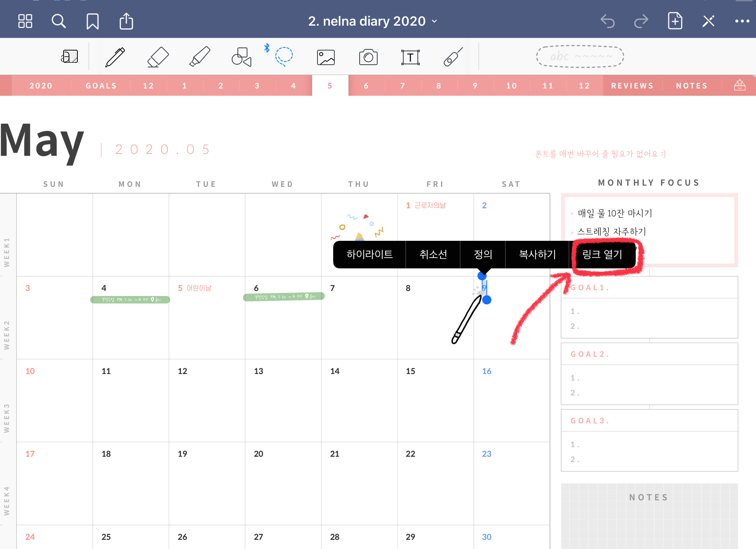Open the Camera tool

pyautogui.click(x=368, y=57)
